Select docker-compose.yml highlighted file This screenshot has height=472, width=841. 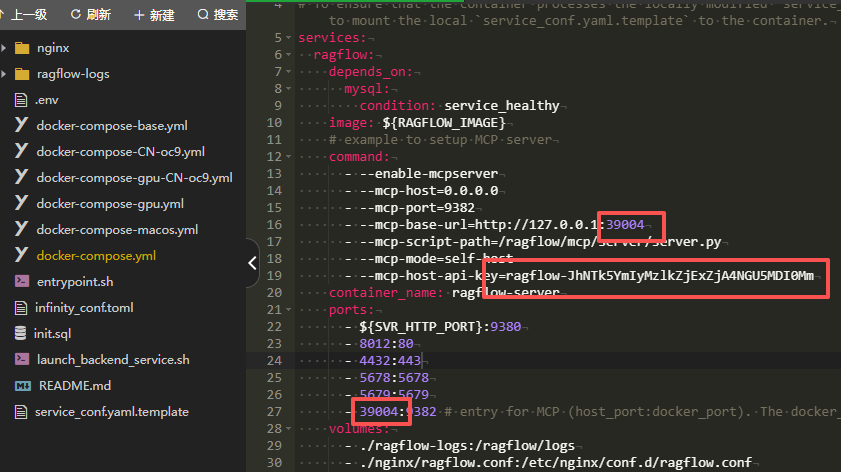(96, 256)
